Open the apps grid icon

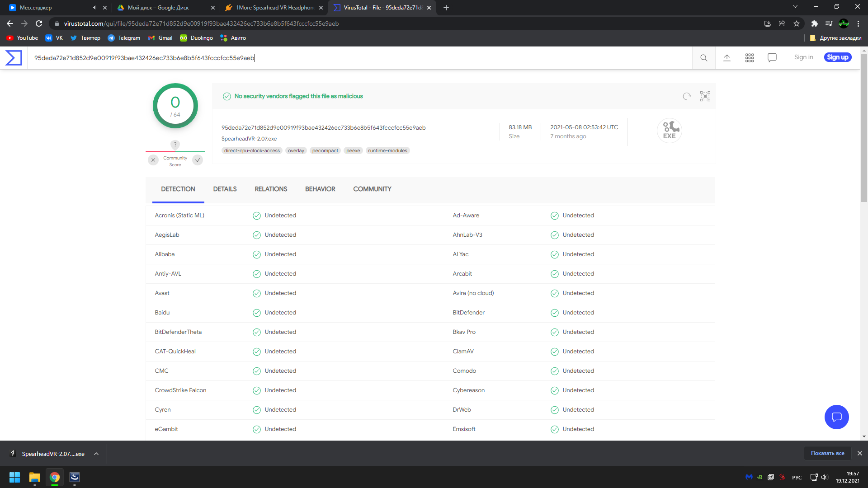750,58
